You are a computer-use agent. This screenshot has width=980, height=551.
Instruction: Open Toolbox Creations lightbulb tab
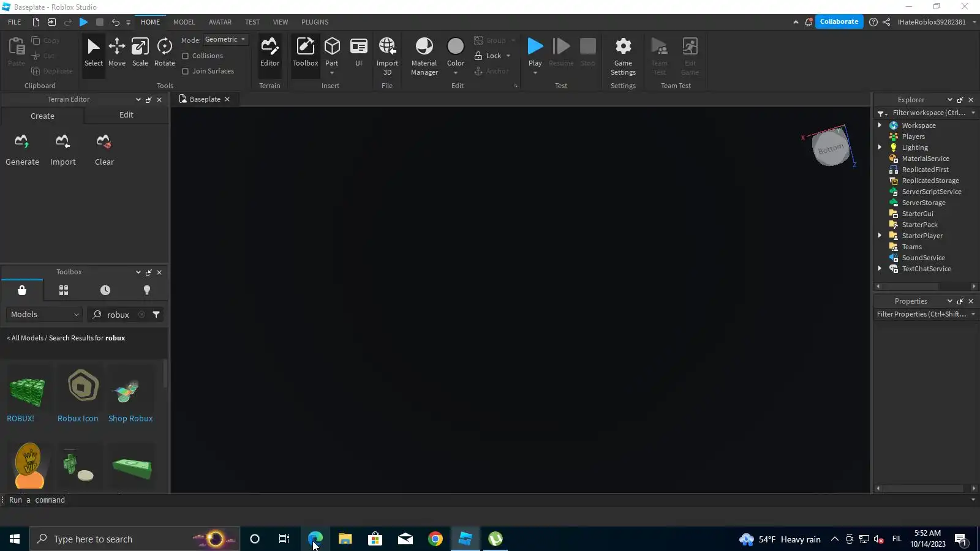147,290
